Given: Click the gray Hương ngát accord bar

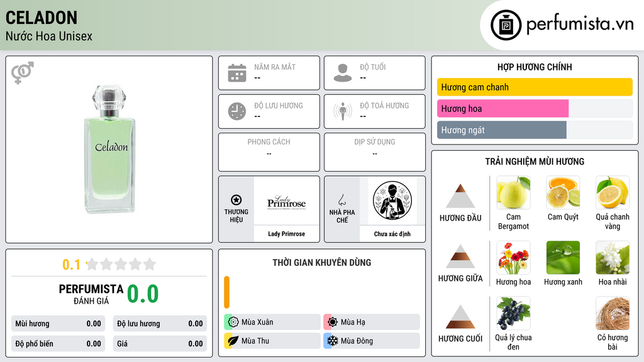Looking at the screenshot, I should coord(502,129).
